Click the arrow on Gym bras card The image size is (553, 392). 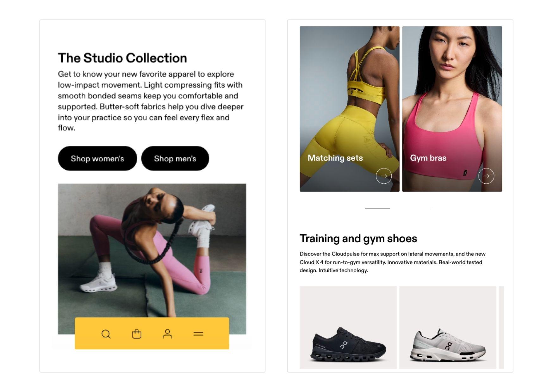pos(486,176)
